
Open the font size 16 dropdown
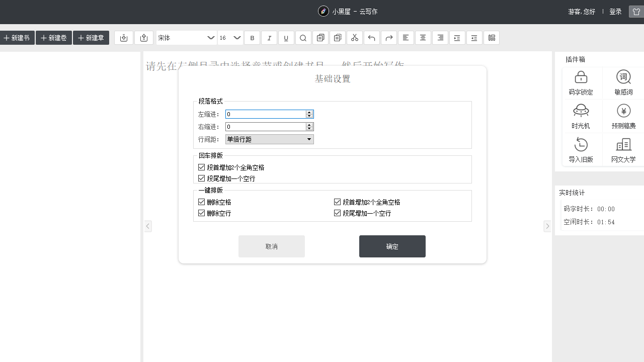click(x=230, y=38)
